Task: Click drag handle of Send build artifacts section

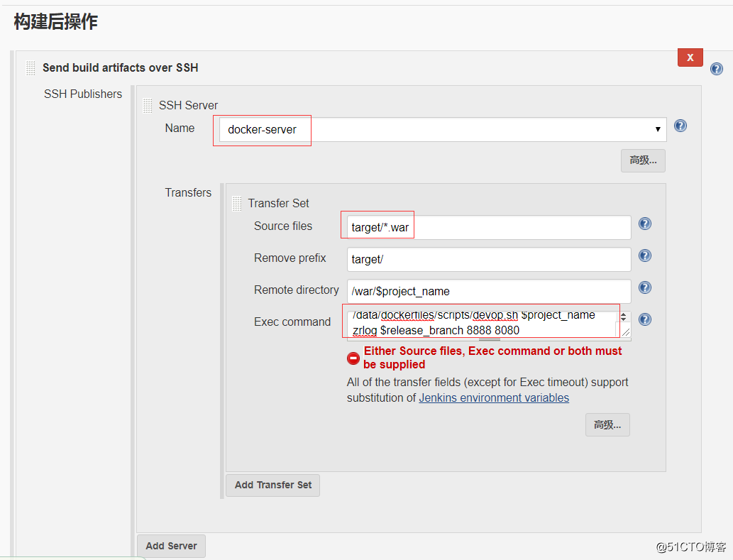Action: (31, 68)
